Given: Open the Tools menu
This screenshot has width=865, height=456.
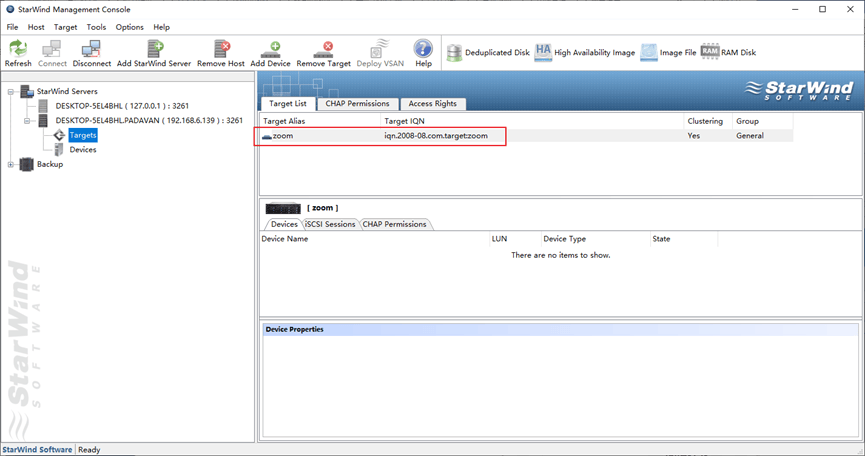Looking at the screenshot, I should pos(96,27).
